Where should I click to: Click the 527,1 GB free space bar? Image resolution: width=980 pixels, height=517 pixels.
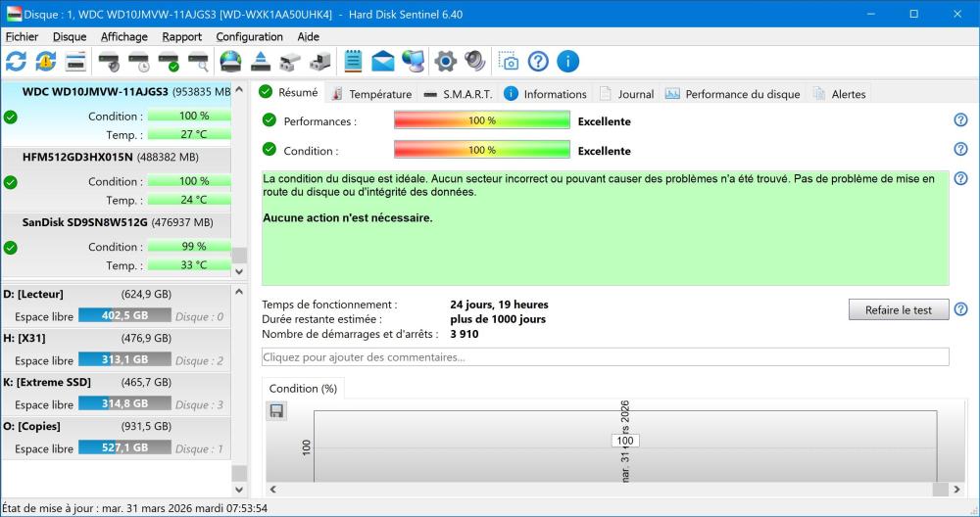(x=124, y=447)
